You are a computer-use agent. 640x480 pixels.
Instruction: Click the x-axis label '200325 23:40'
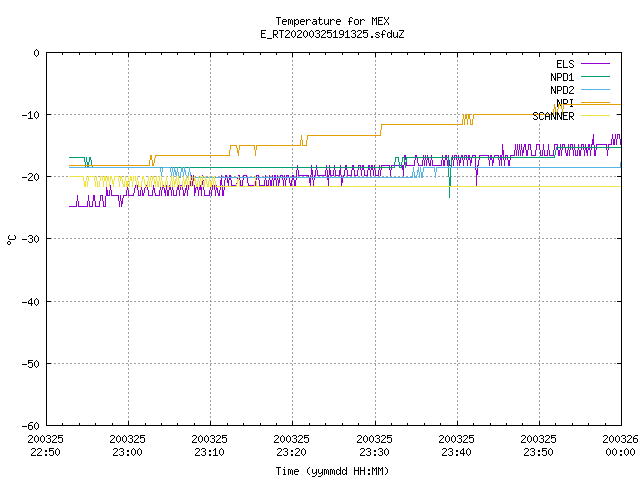pyautogui.click(x=456, y=446)
